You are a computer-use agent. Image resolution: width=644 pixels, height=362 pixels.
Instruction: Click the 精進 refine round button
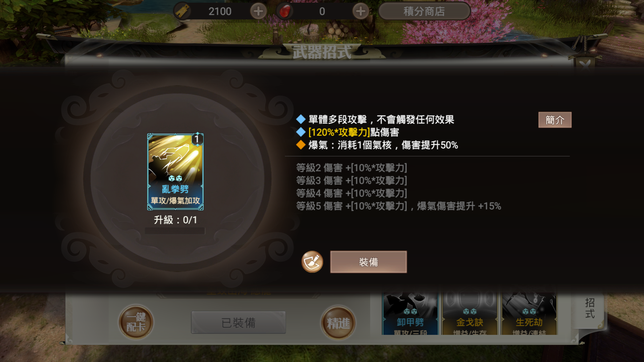[338, 323]
